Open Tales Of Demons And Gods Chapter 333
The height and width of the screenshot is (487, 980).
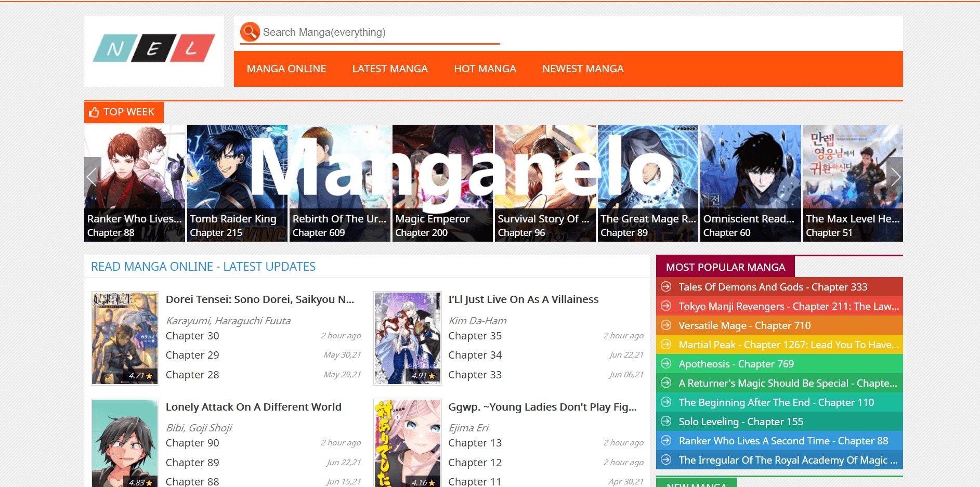[x=773, y=287]
